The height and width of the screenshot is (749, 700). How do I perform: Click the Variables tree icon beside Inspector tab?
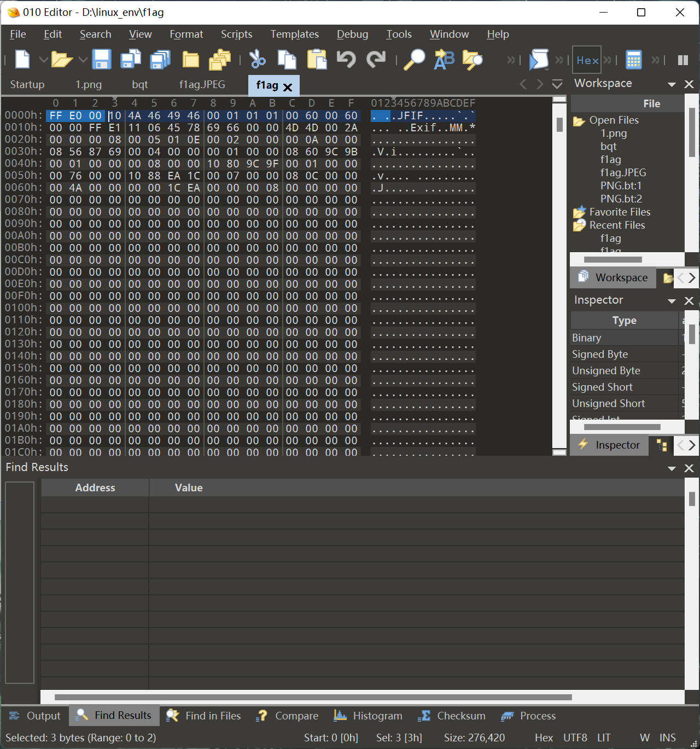[x=662, y=445]
